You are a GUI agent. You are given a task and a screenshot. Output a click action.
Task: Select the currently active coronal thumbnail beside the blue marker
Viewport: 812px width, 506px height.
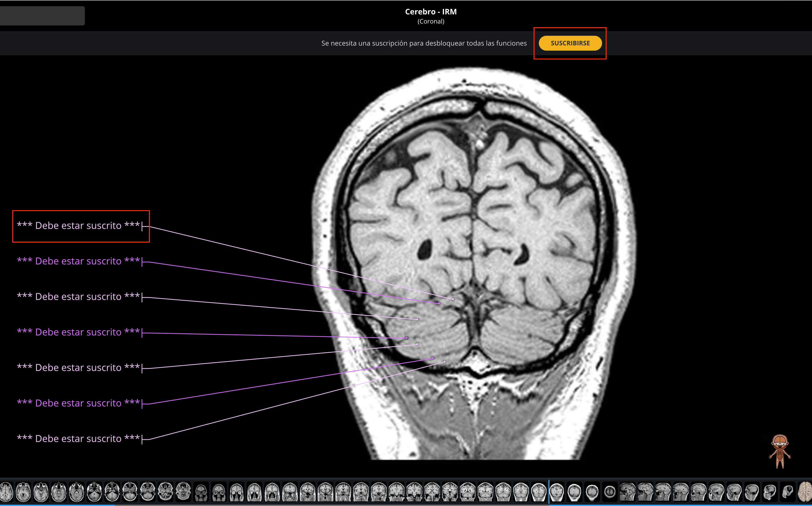[x=557, y=492]
